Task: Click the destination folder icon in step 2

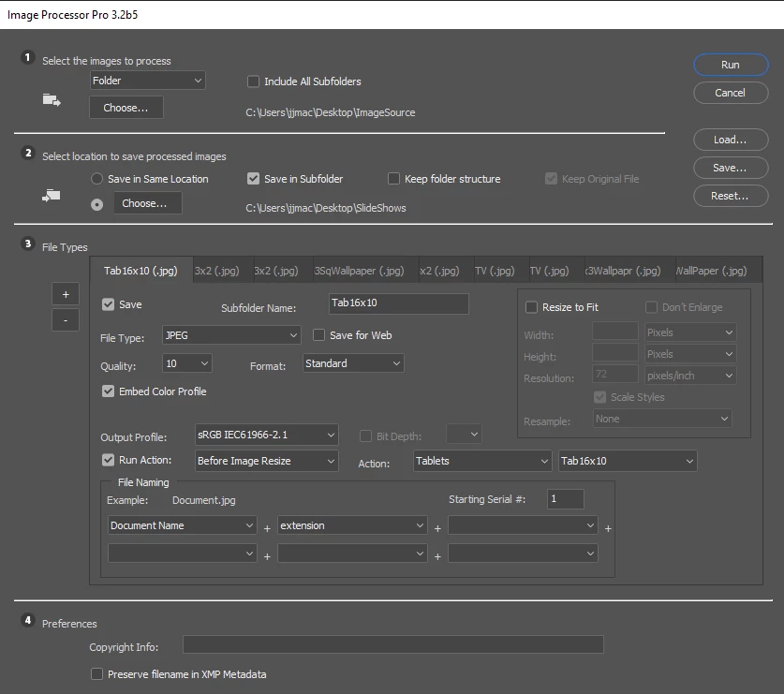Action: [51, 196]
